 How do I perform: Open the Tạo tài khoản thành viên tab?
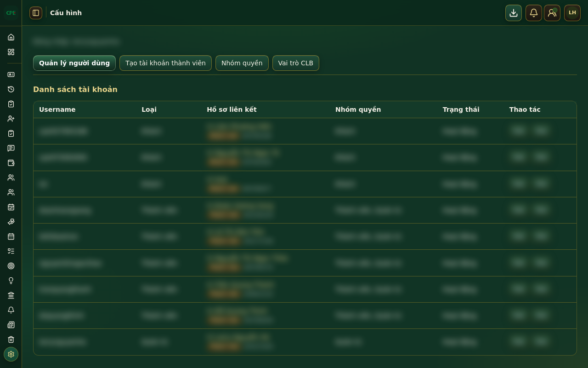165,63
